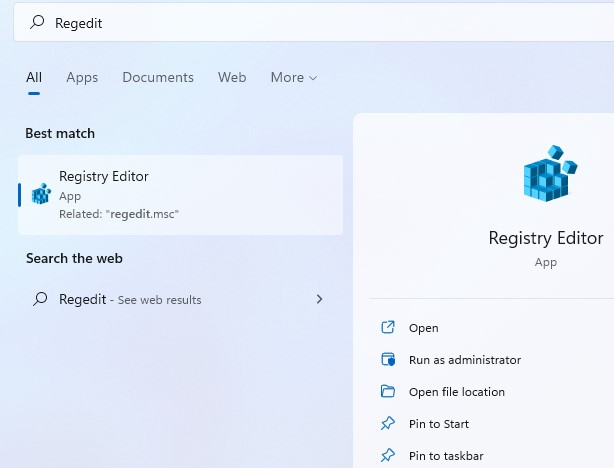Switch to the All tab
The height and width of the screenshot is (468, 614).
34,77
